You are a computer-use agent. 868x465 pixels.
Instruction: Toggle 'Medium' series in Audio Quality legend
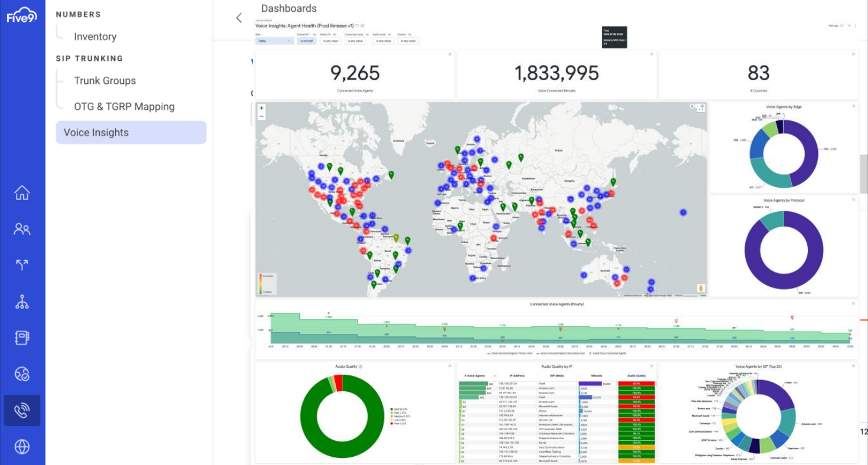click(400, 416)
